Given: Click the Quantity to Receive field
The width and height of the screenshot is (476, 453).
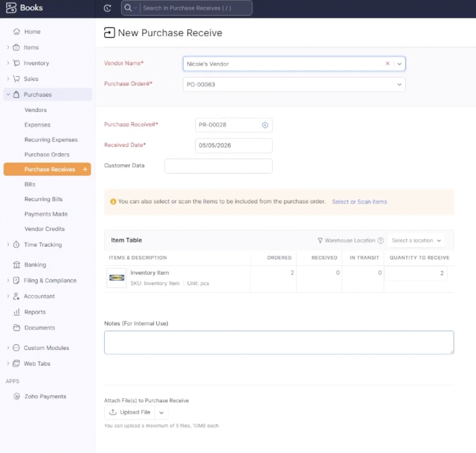Looking at the screenshot, I should (416, 273).
